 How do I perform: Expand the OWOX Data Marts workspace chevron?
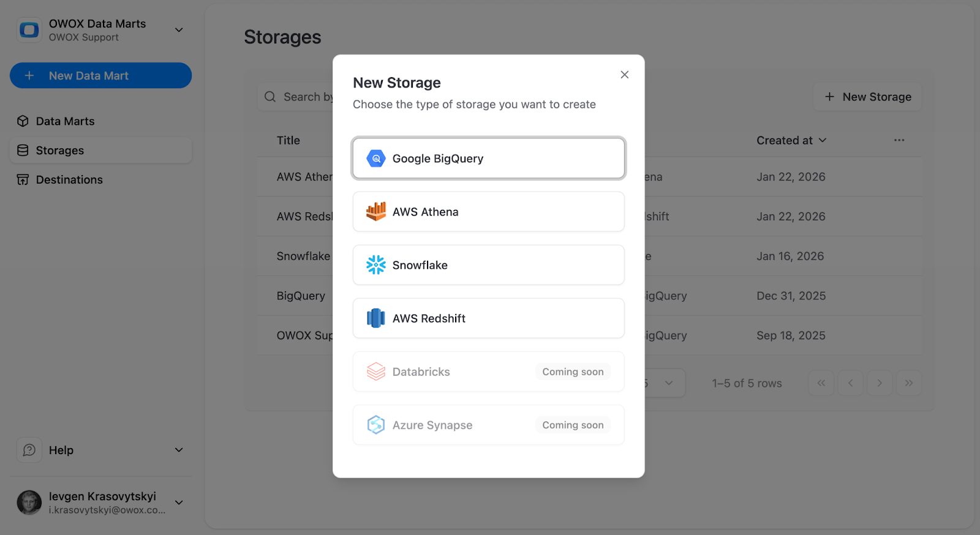point(178,29)
